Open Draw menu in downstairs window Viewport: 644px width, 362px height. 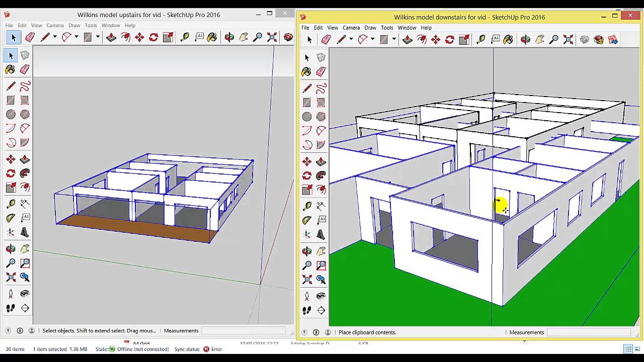(370, 28)
